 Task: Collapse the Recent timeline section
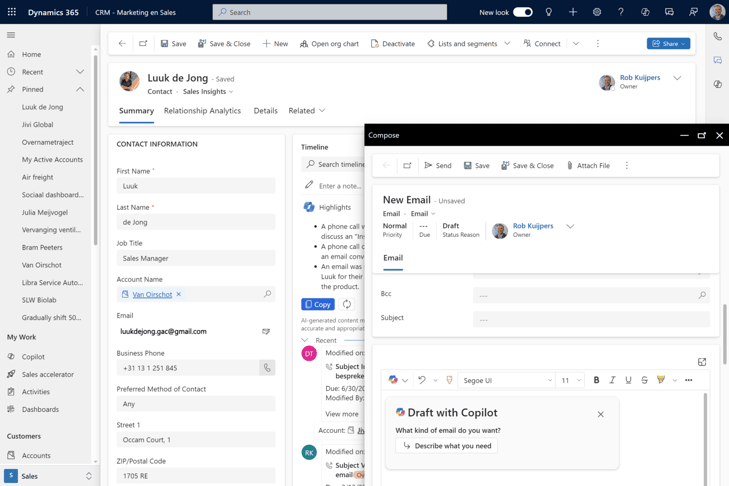point(305,340)
